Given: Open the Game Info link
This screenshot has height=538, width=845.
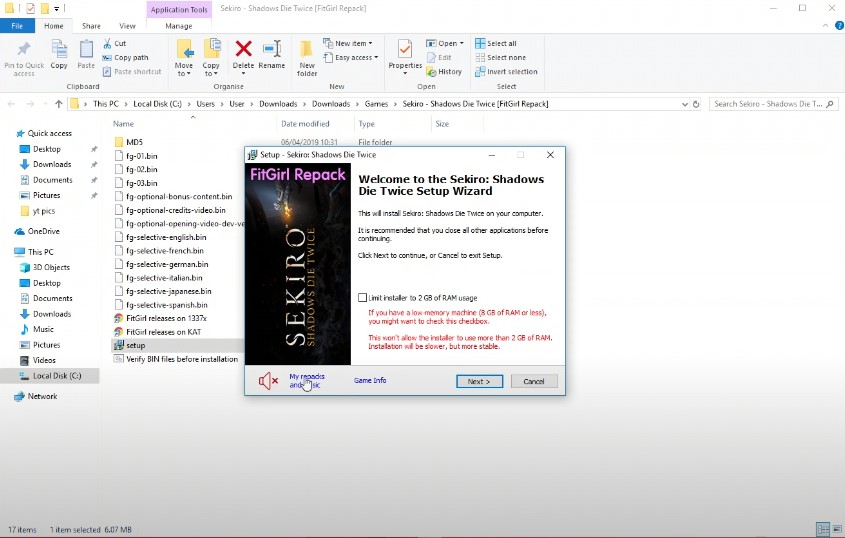Looking at the screenshot, I should click(370, 381).
